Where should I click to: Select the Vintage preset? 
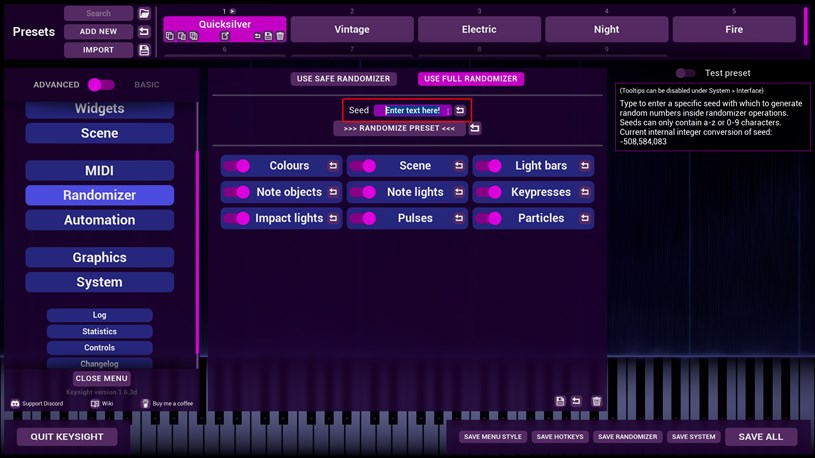(x=352, y=29)
